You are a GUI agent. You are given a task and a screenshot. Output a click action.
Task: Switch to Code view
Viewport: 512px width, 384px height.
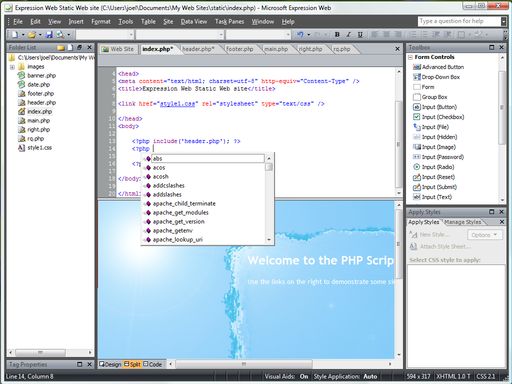(x=152, y=364)
